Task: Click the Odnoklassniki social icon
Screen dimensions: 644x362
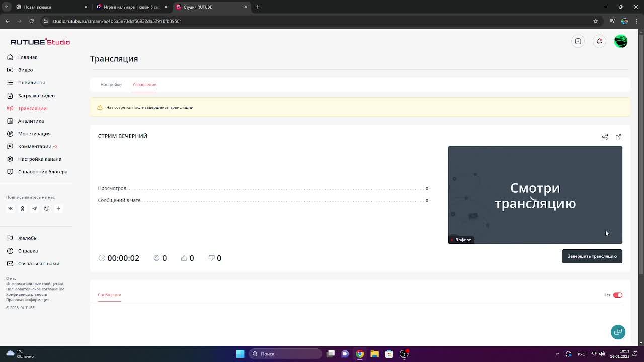Action: point(22,208)
